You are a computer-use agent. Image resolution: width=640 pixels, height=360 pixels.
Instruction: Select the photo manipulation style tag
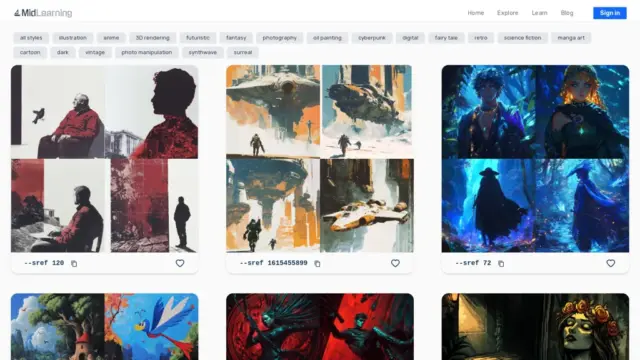click(147, 53)
